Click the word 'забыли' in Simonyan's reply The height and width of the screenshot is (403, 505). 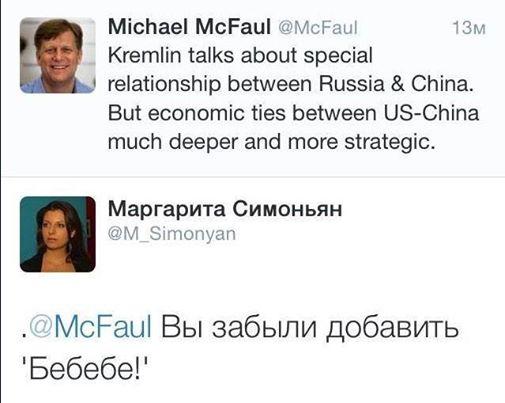(265, 327)
